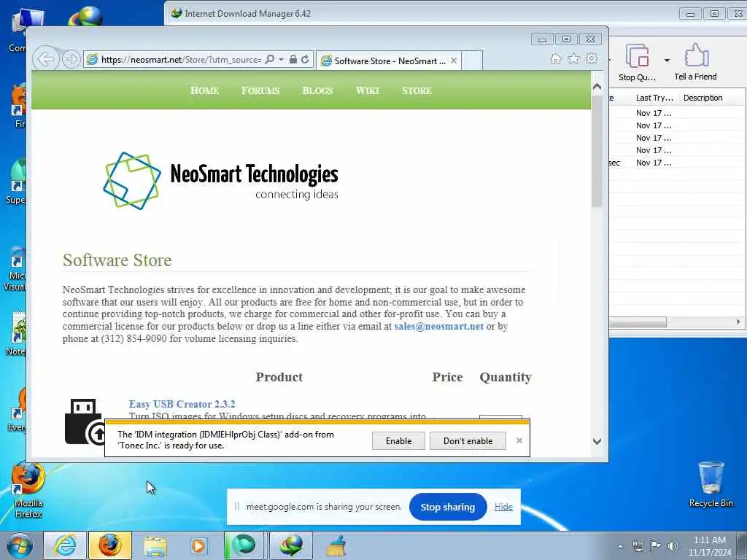Screen dimensions: 747x560
Task: Click Internet Download Manager taskbar icon
Action: [291, 545]
